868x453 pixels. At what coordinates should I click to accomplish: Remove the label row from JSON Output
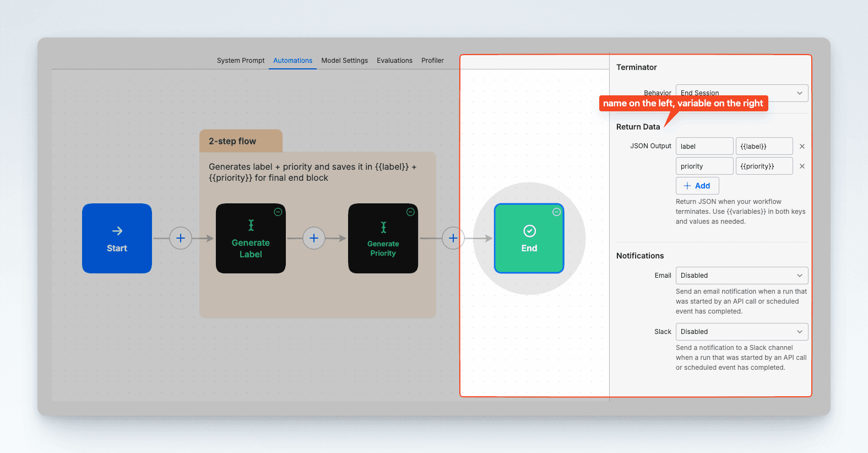(x=802, y=147)
